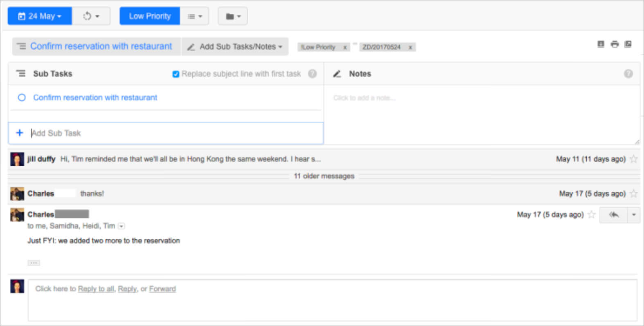The height and width of the screenshot is (326, 644).
Task: Show trimmed content ellipsis button
Action: tap(34, 263)
